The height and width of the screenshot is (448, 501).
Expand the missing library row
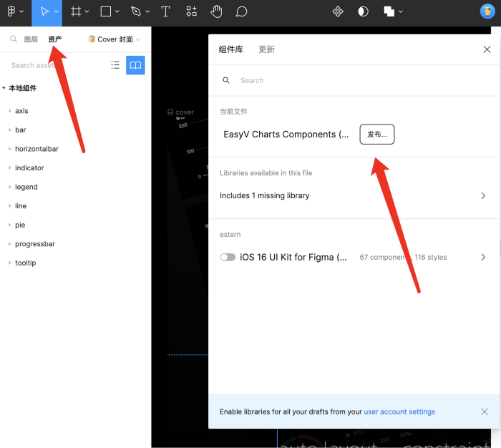click(483, 195)
